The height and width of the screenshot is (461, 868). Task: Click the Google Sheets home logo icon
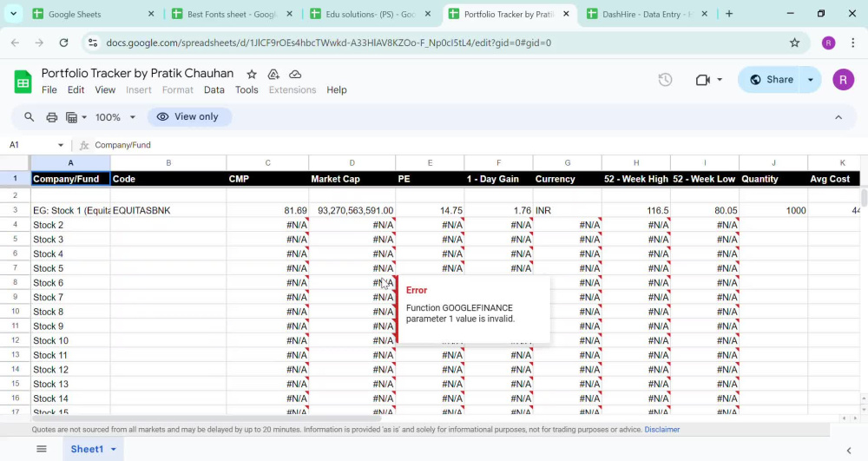(x=23, y=82)
